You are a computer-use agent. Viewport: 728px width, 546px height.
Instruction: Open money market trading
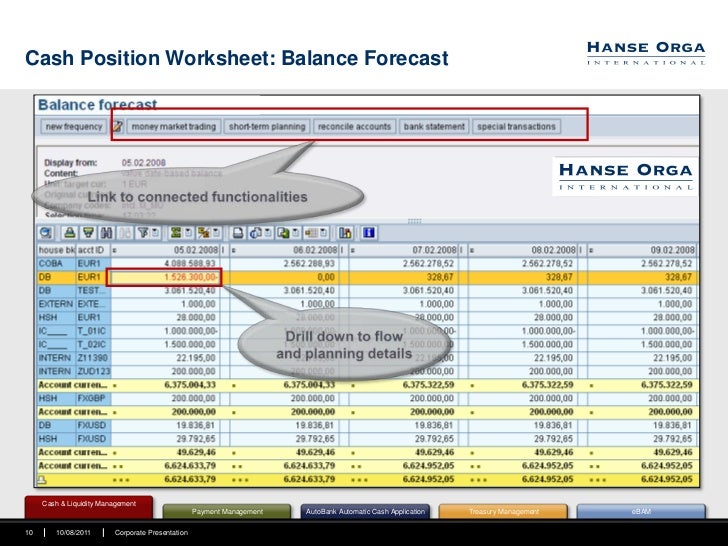pos(174,126)
